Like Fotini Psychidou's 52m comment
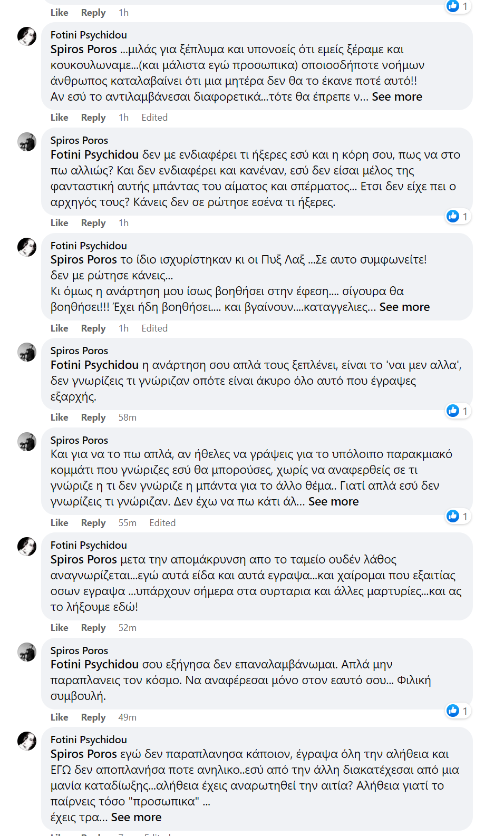The width and height of the screenshot is (504, 836). pyautogui.click(x=59, y=628)
